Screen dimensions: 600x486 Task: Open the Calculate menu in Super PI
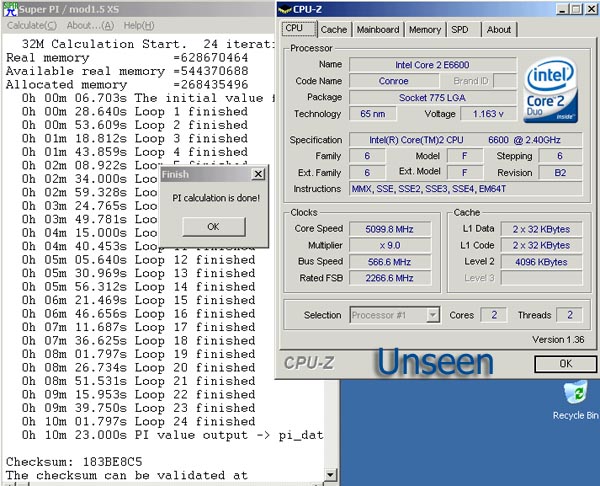[x=32, y=26]
